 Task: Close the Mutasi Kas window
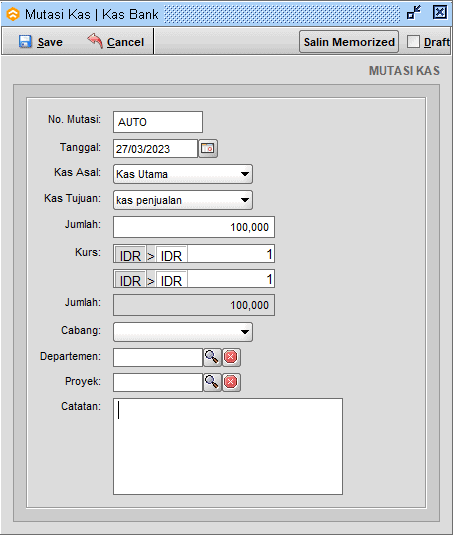440,13
